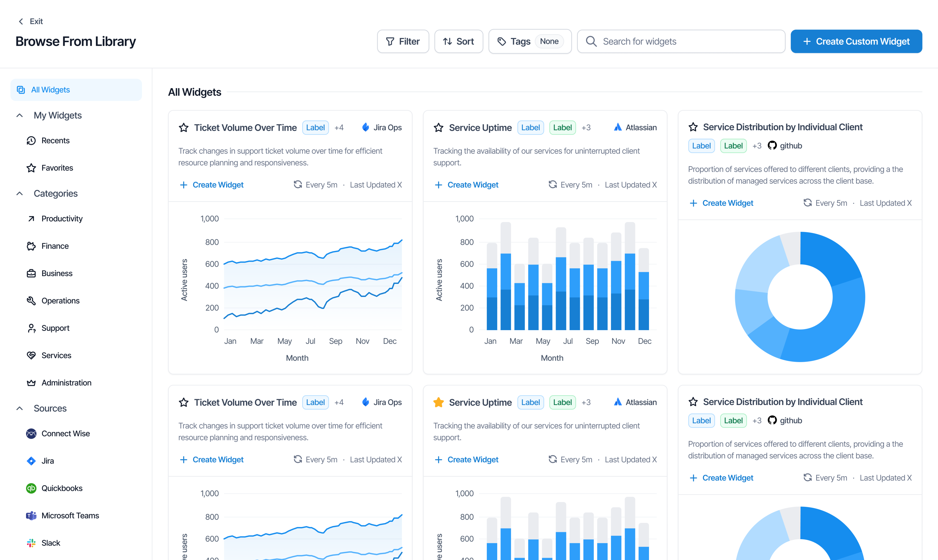The image size is (938, 560).
Task: Choose the Jira source logo
Action: click(31, 461)
